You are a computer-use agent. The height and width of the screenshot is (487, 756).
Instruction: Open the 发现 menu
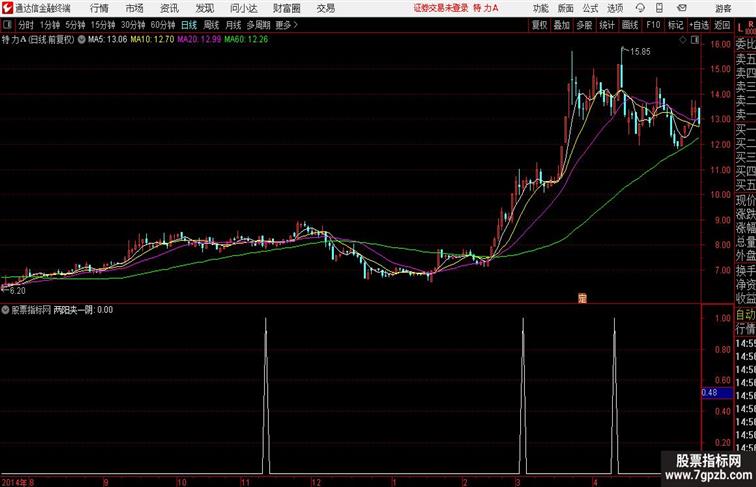tap(204, 8)
